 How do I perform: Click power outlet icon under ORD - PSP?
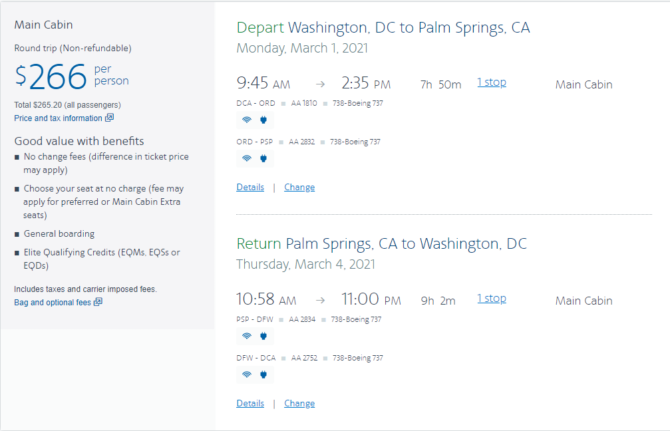[263, 158]
